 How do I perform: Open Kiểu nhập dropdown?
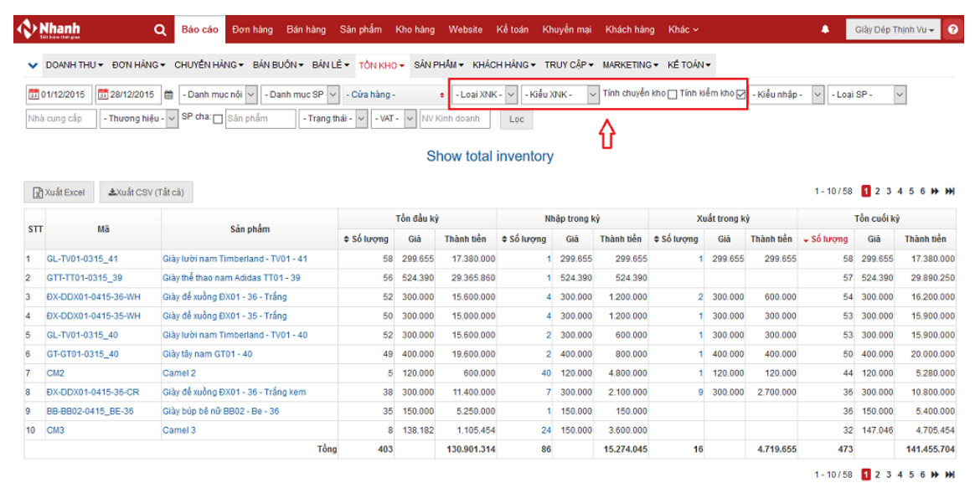coord(787,95)
